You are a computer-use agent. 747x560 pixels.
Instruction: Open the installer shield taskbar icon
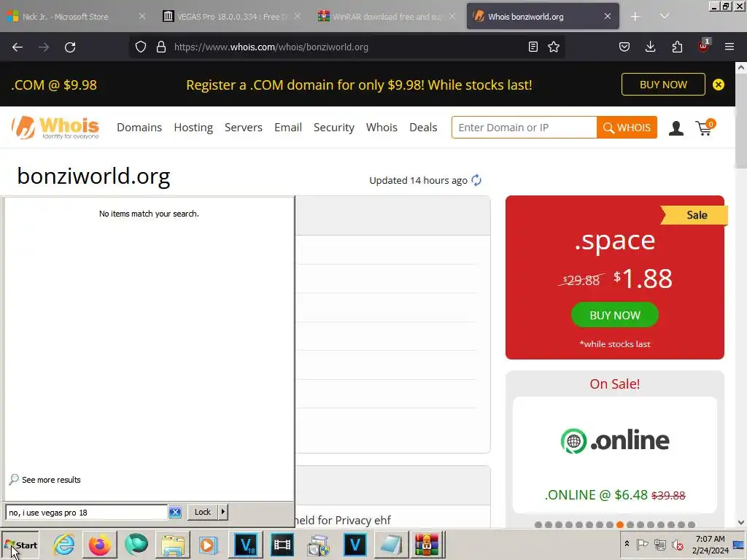318,545
